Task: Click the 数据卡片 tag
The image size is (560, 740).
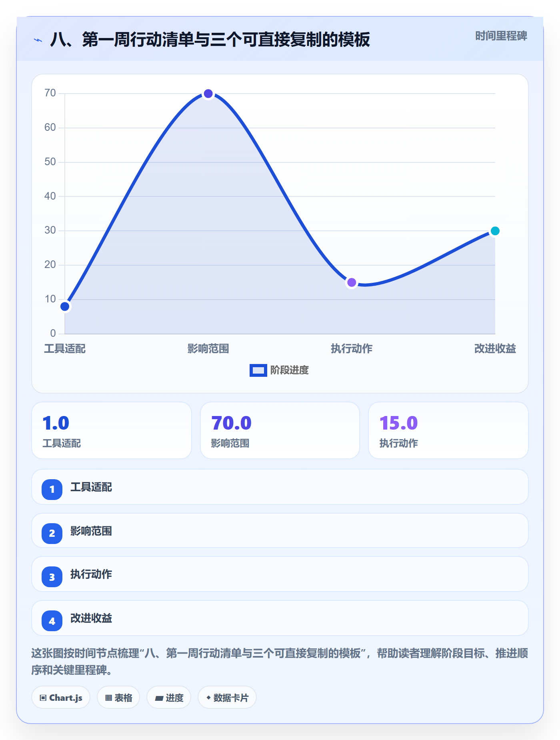Action: (x=227, y=698)
